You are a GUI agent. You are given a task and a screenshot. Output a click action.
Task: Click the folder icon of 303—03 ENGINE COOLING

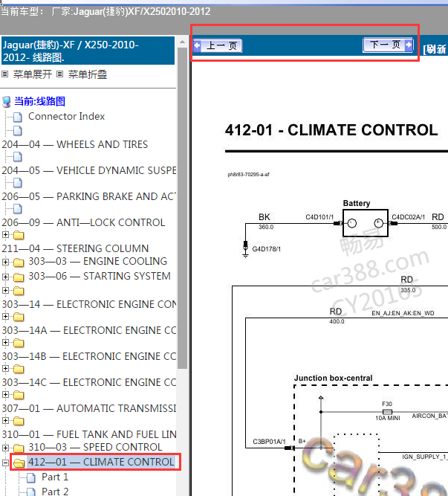(19, 263)
